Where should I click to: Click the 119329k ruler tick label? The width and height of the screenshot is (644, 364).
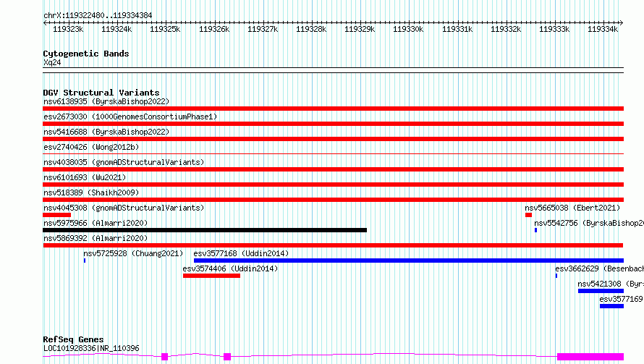tap(360, 29)
